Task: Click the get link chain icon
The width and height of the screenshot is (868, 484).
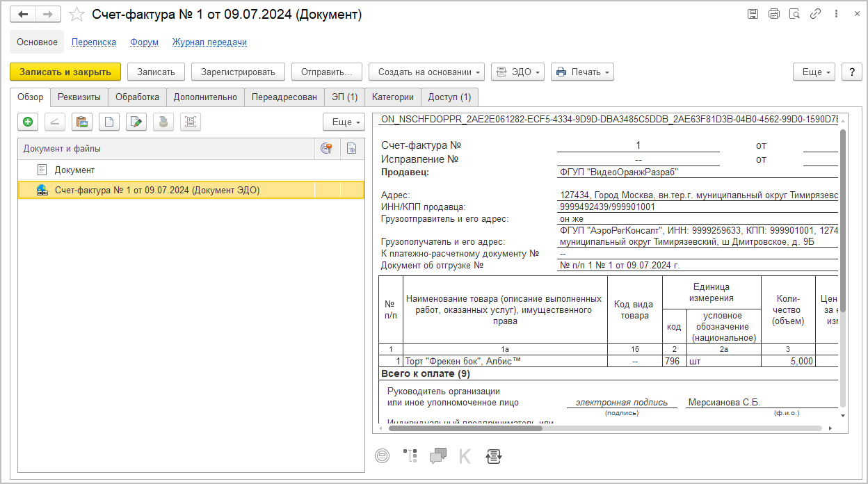Action: tap(815, 14)
